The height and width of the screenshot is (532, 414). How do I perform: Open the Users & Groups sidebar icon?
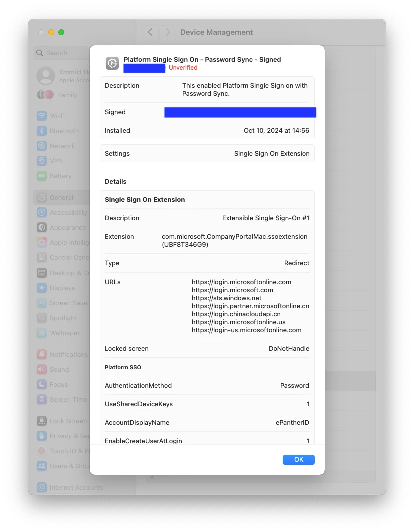point(42,466)
